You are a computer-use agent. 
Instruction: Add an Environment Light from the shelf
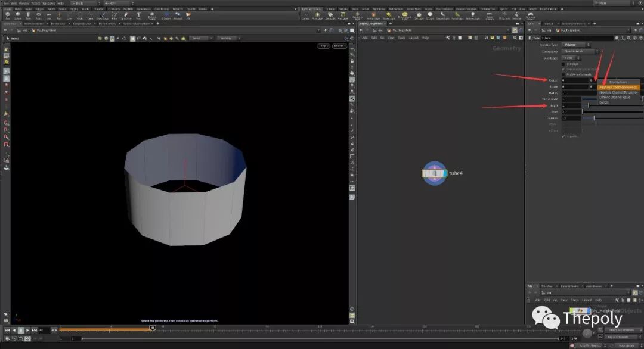click(x=404, y=16)
